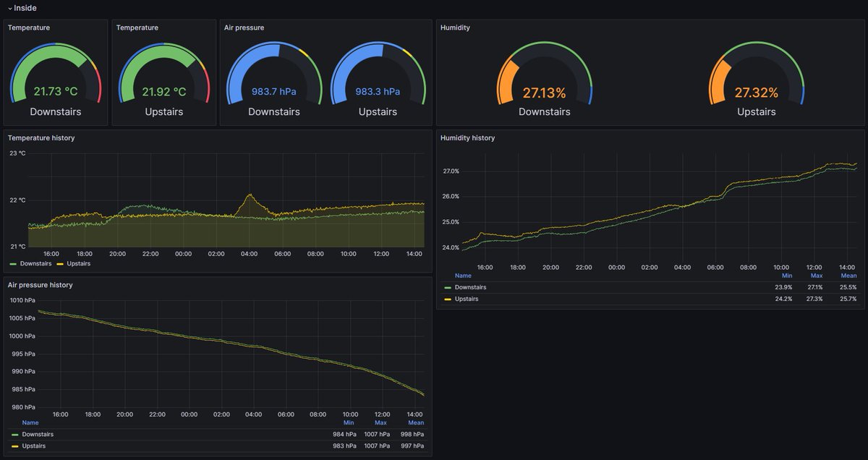Image resolution: width=868 pixels, height=460 pixels.
Task: Open the Air pressure gauge panel title
Action: click(x=244, y=27)
